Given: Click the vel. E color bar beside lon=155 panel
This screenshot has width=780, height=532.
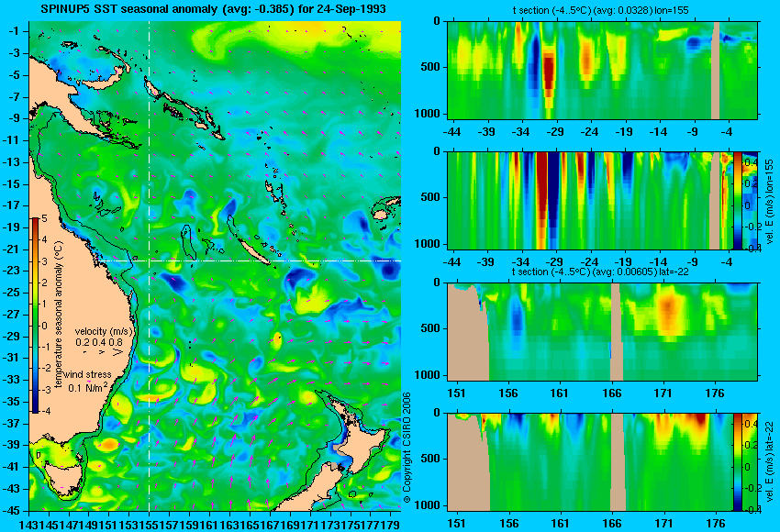Looking at the screenshot, I should pyautogui.click(x=737, y=200).
